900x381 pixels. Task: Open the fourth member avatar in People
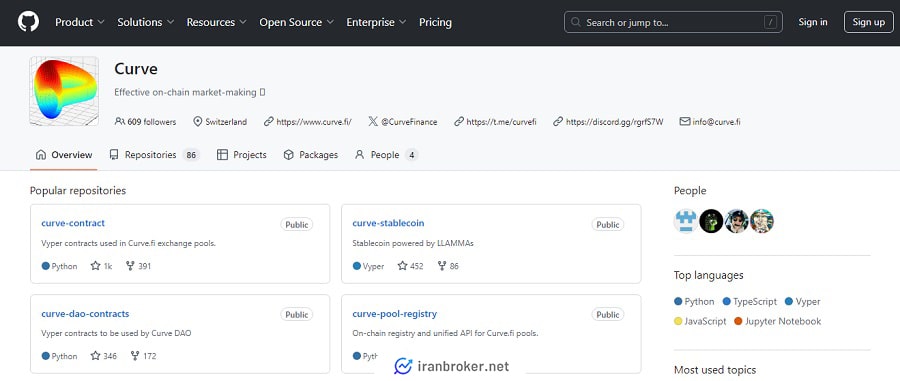[762, 221]
